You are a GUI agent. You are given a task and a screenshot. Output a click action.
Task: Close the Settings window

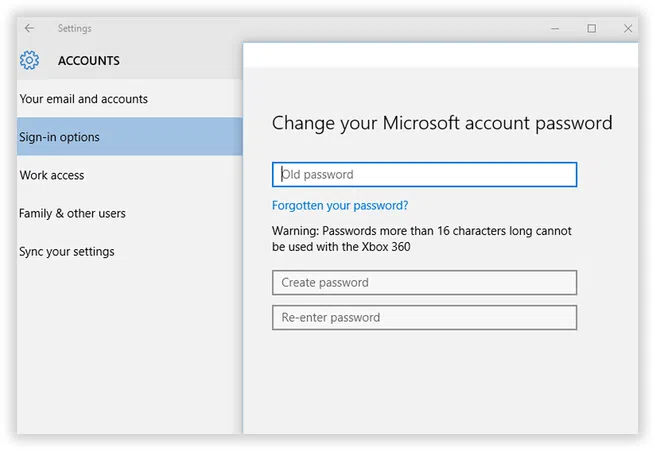627,28
